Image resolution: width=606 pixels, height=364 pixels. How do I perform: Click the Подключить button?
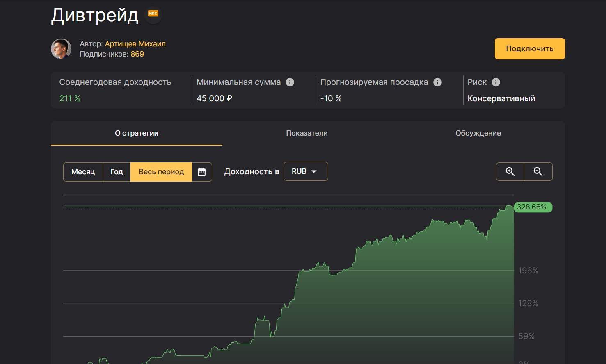(530, 49)
